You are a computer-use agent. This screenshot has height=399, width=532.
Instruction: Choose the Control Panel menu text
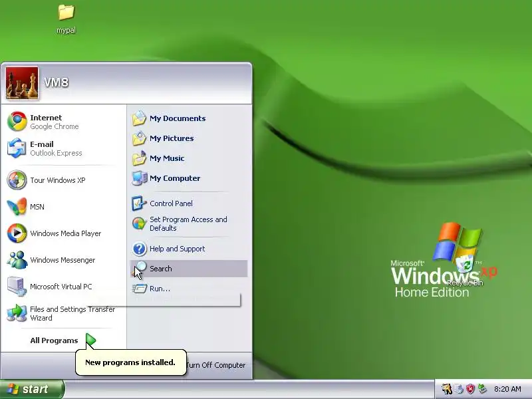[171, 203]
